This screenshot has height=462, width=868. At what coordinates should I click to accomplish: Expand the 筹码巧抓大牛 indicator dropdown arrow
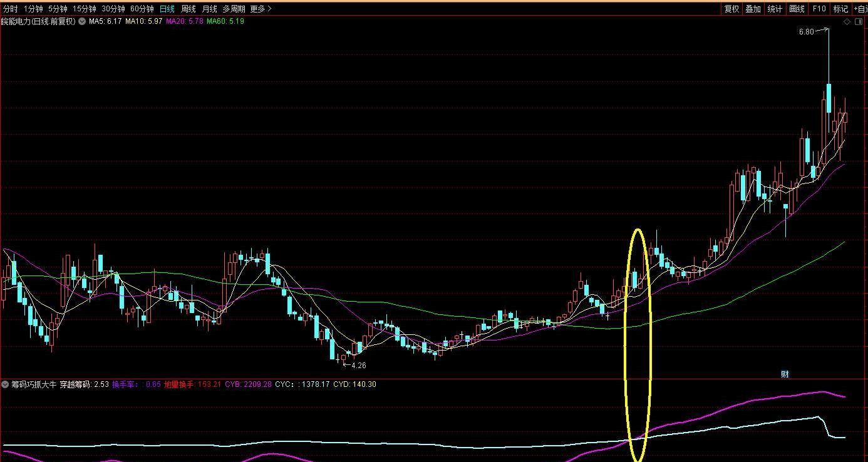click(x=5, y=384)
